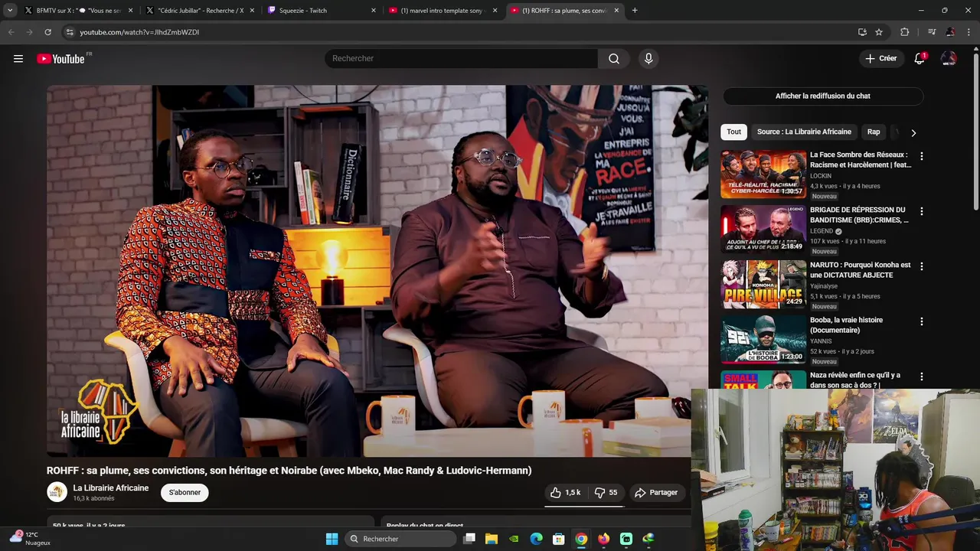
Task: Open the tab search dropdown arrow
Action: tap(10, 11)
